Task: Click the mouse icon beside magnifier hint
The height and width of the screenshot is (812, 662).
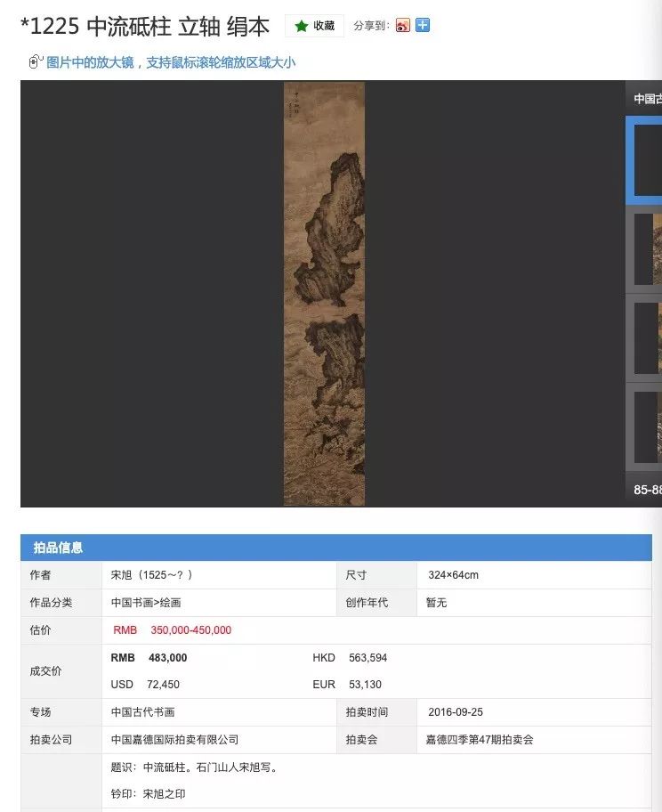Action: (36, 61)
